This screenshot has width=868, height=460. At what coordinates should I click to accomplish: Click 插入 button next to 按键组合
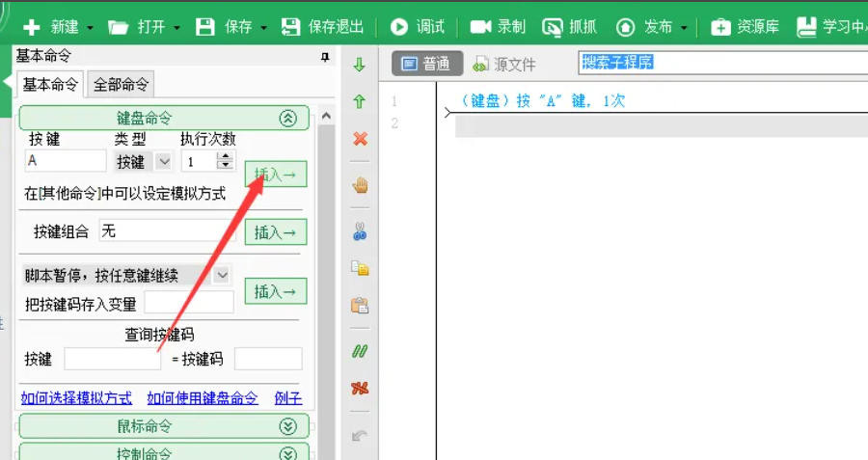coord(275,231)
